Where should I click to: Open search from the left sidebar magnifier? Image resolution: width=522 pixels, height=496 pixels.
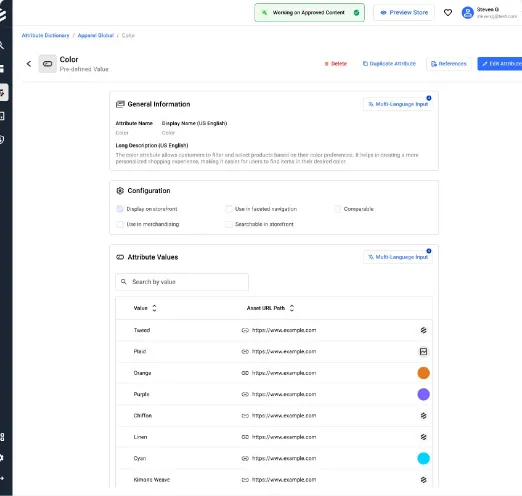click(x=2, y=45)
